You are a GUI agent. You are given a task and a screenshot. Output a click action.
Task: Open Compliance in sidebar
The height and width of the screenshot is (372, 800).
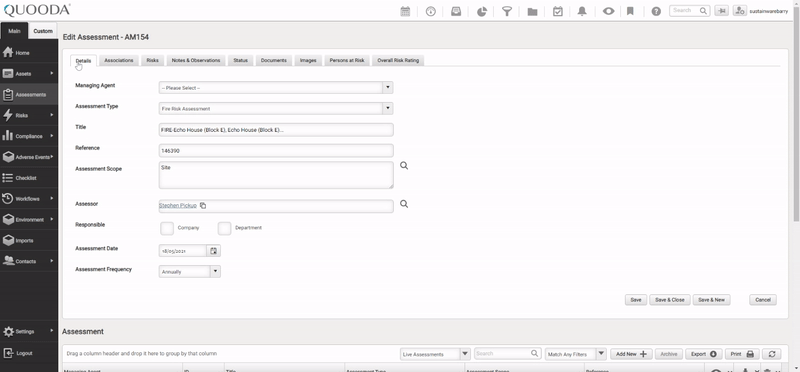point(29,136)
